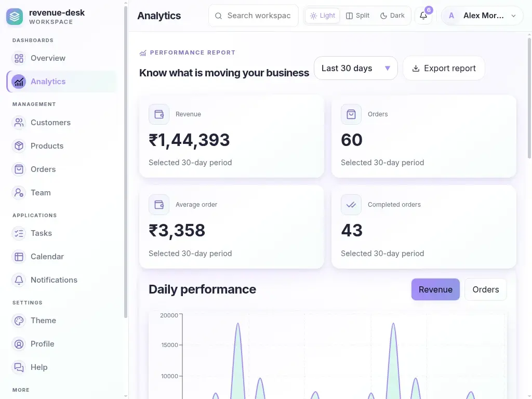Viewport: 532px width, 399px height.
Task: Click the sidebar vertical scrollbar
Action: (x=126, y=162)
